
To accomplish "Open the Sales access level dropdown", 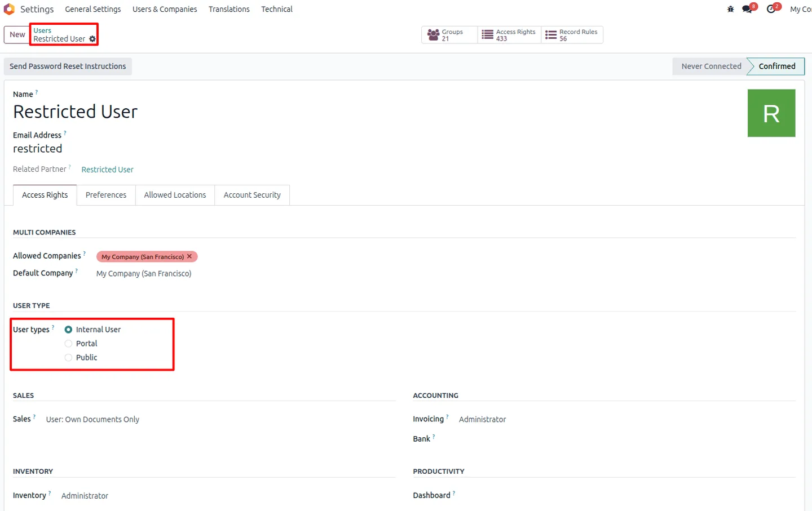I will tap(220, 420).
